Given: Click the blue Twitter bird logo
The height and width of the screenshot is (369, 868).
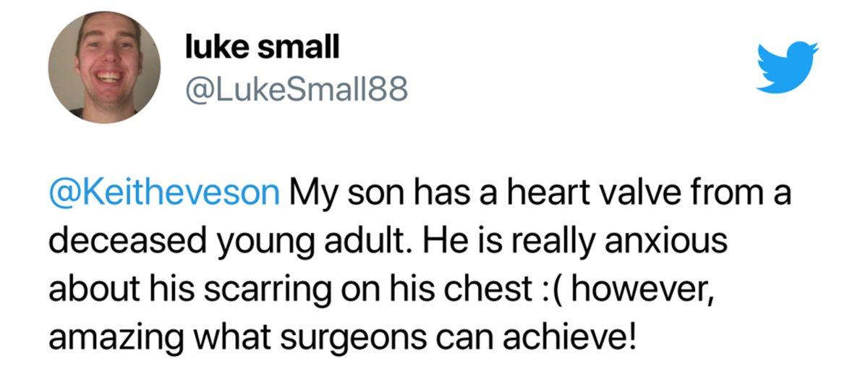Looking at the screenshot, I should [787, 67].
